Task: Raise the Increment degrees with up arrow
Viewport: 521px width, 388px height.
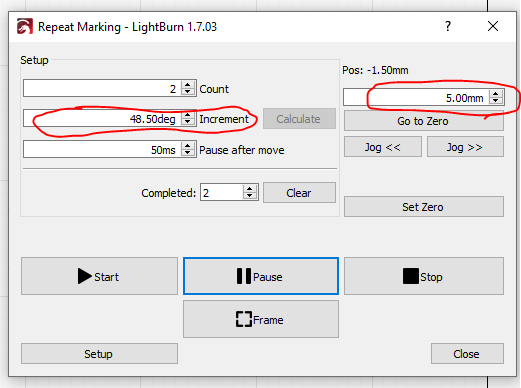Action: (x=188, y=115)
